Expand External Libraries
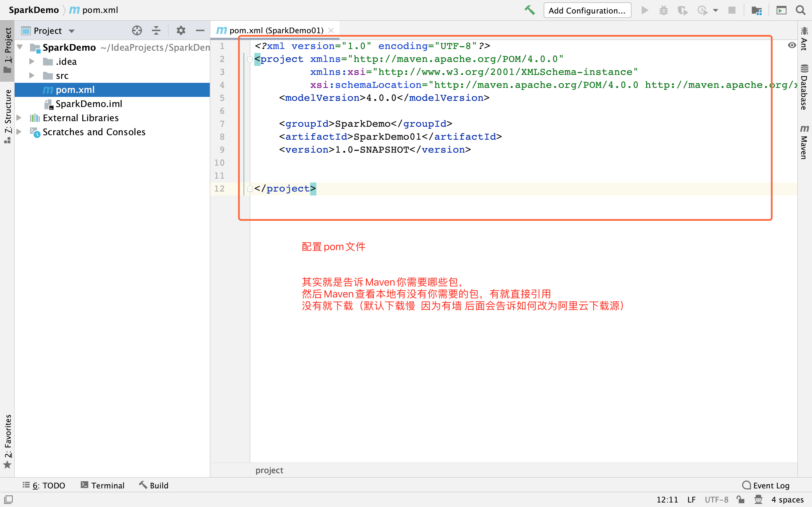812x507 pixels. pyautogui.click(x=19, y=117)
